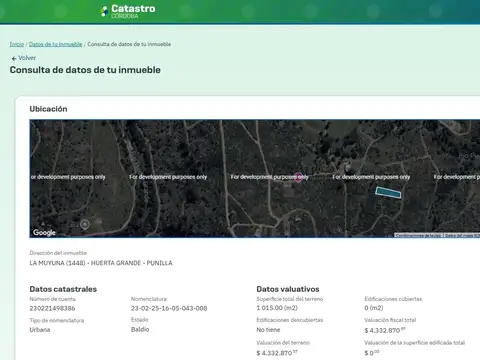Go to Datos de tu inmueble breadcrumb
The image size is (480, 360).
tap(55, 44)
